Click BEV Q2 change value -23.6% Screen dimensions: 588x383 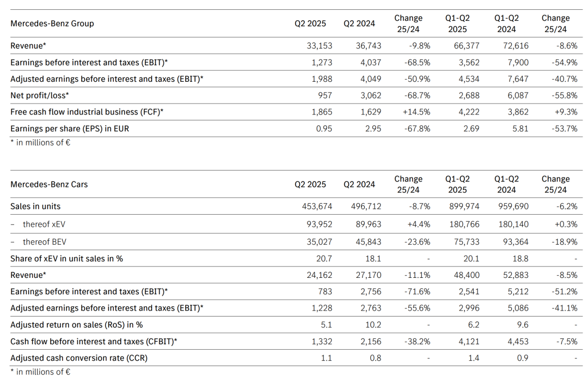point(418,242)
